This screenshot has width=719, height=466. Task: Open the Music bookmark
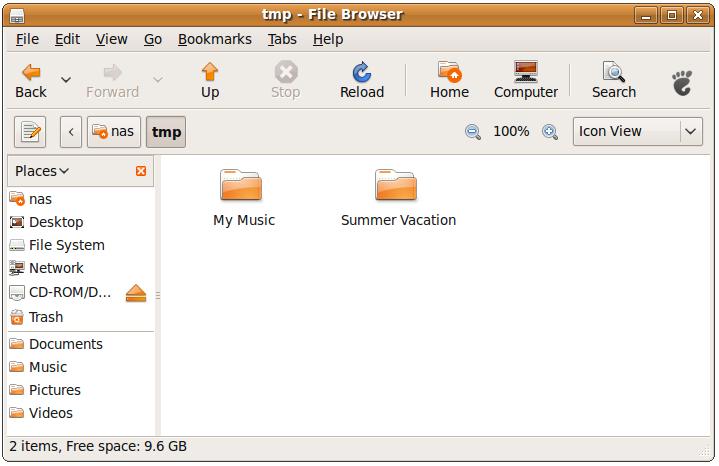[81, 367]
